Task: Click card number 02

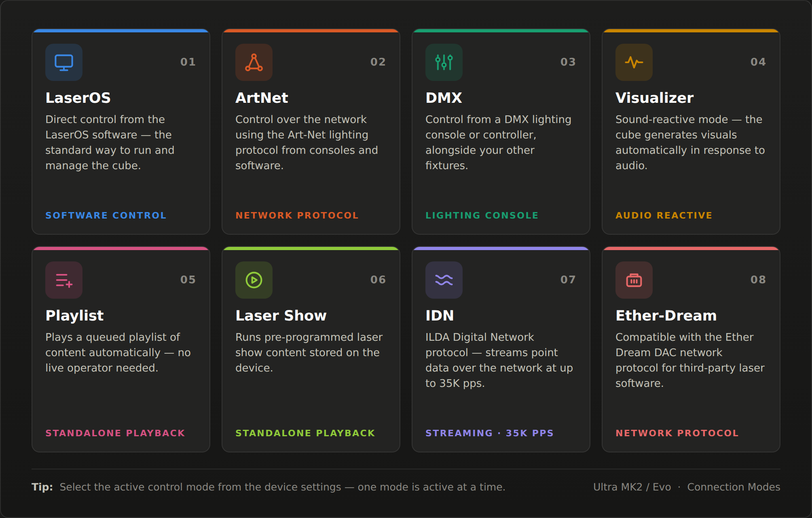Action: pos(378,62)
